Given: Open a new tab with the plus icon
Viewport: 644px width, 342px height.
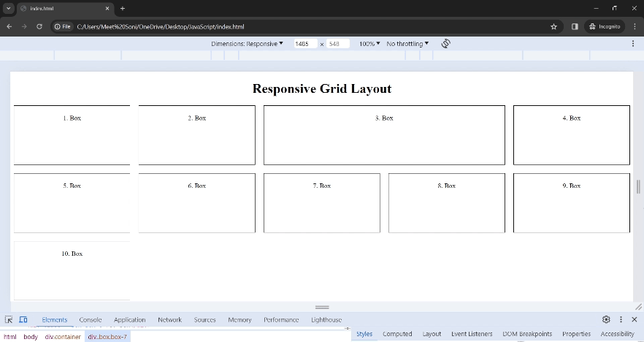Looking at the screenshot, I should pos(123,8).
